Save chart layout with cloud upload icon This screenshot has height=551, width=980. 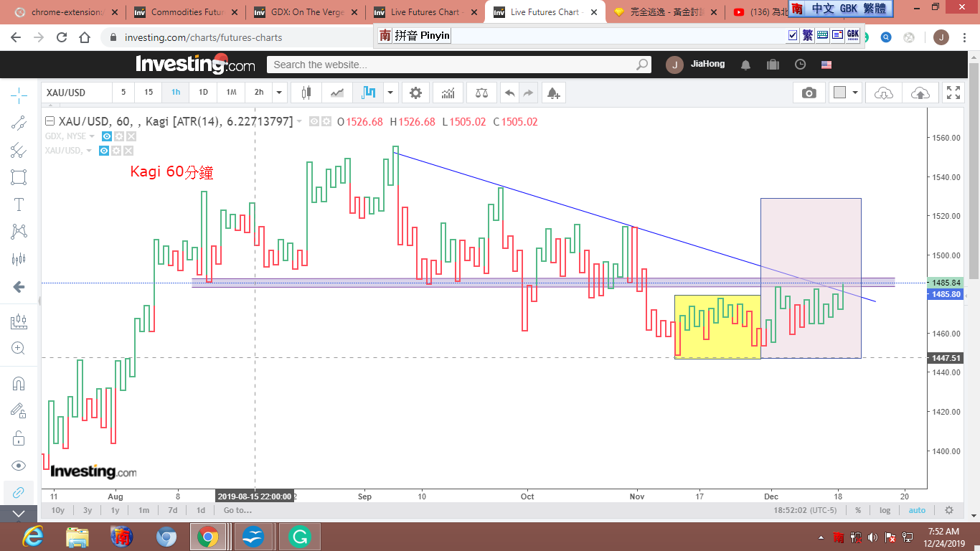[x=920, y=93]
